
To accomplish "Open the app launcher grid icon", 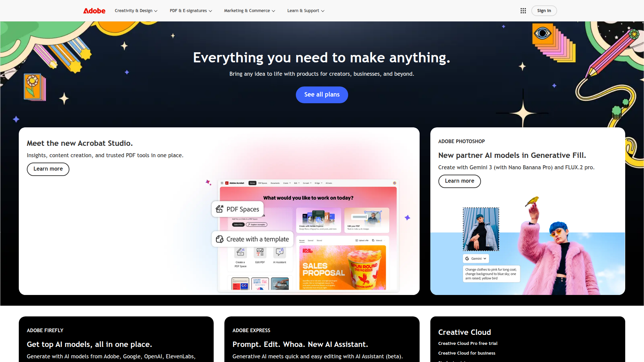I will pos(523,10).
